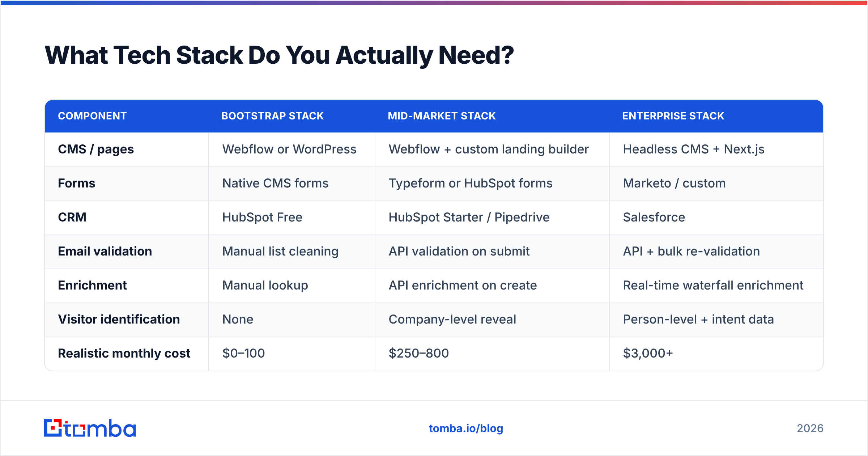Select the 'CRM' row label
The width and height of the screenshot is (868, 456).
click(x=72, y=217)
